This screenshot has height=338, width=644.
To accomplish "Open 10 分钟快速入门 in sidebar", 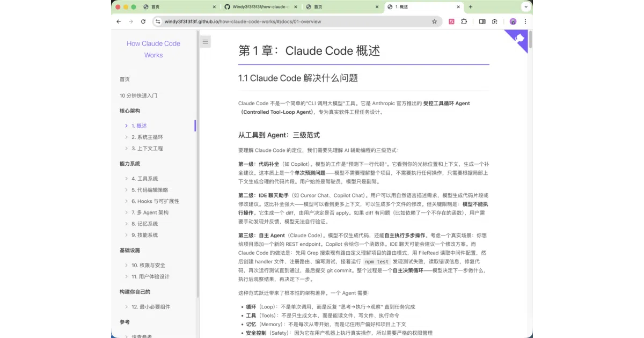I will coord(138,95).
